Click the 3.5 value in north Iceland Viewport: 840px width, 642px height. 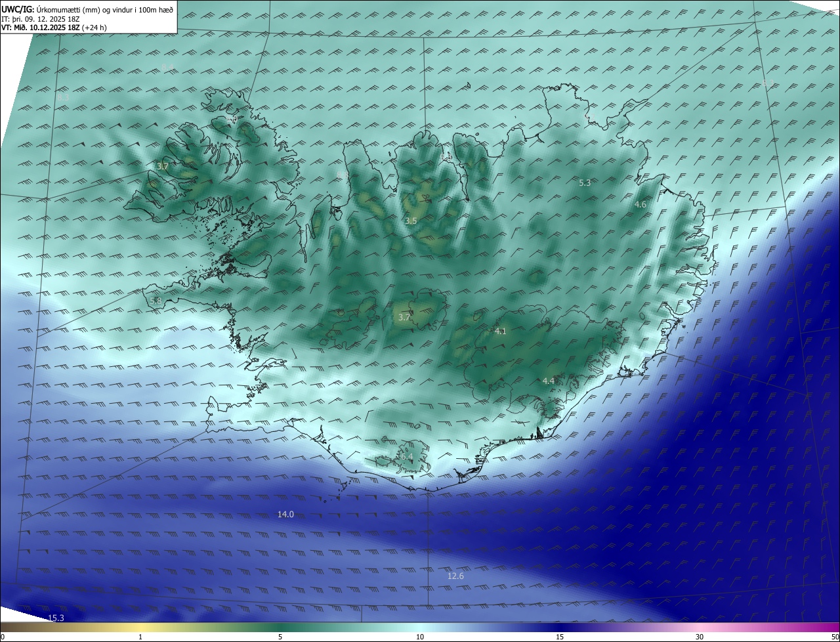(411, 221)
